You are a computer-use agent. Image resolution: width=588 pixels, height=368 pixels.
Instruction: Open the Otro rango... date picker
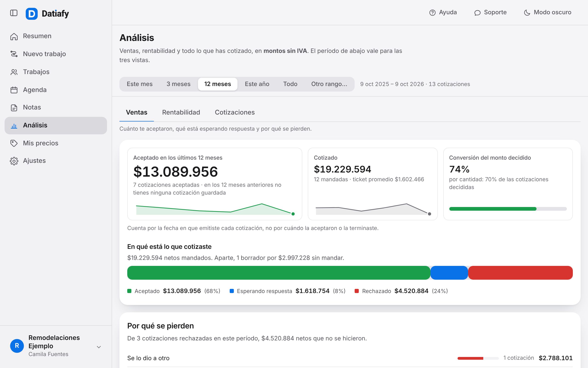(329, 84)
